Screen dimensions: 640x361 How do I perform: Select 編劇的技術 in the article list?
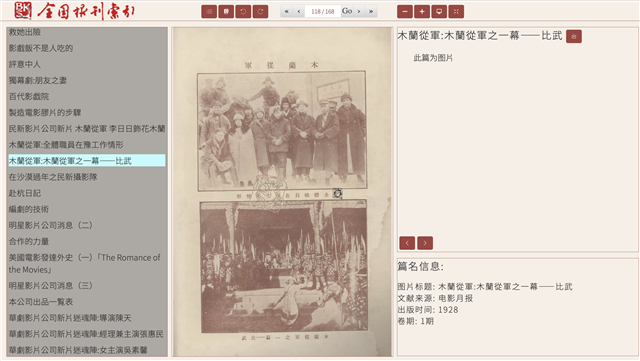(x=29, y=209)
